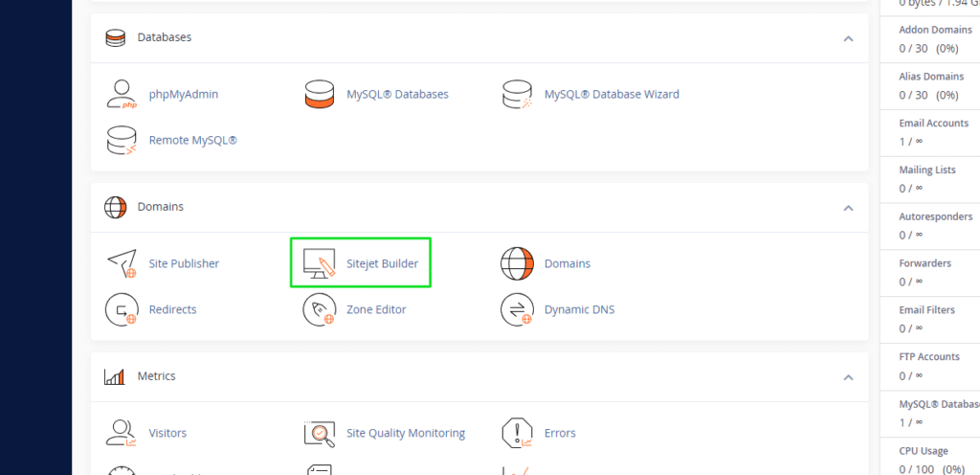Click the Errors icon

[x=517, y=433]
